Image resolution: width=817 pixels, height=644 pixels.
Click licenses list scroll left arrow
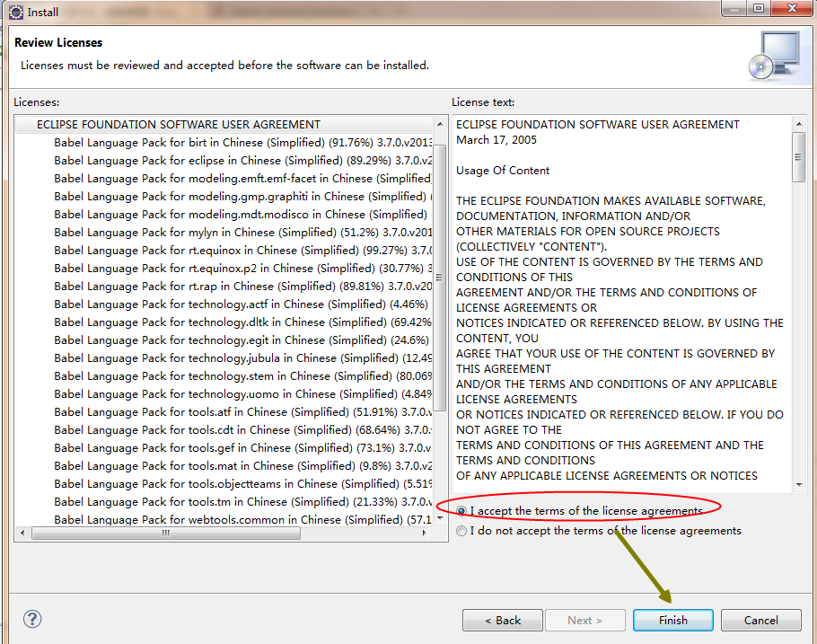(x=22, y=533)
